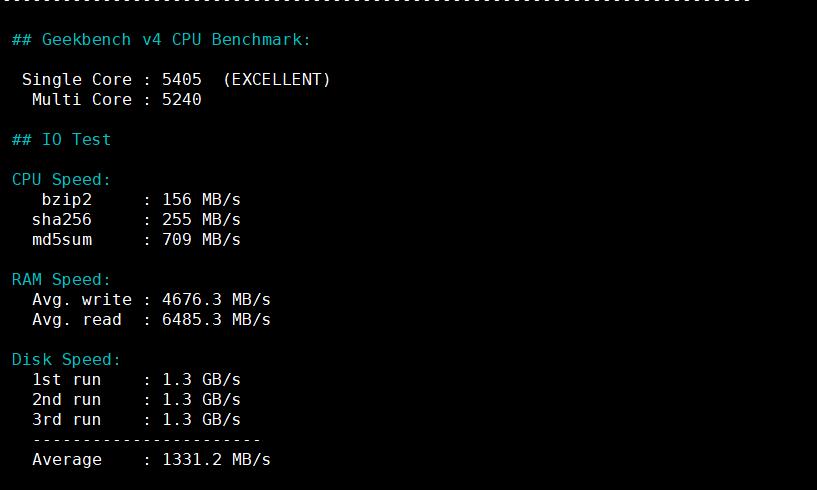Click the dashed separator above Average
Viewport: 817px width, 490px height.
click(x=146, y=440)
